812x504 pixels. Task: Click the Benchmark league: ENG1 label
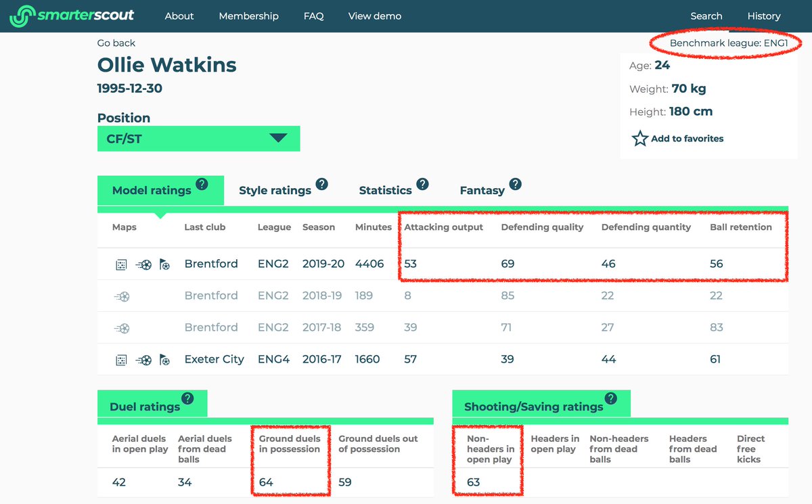[729, 43]
